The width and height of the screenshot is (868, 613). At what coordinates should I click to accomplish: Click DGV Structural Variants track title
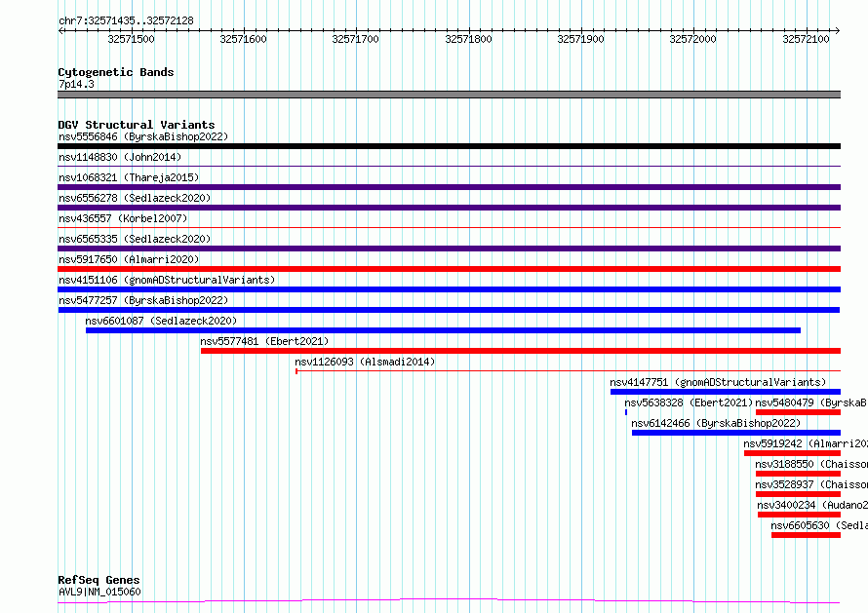point(137,125)
